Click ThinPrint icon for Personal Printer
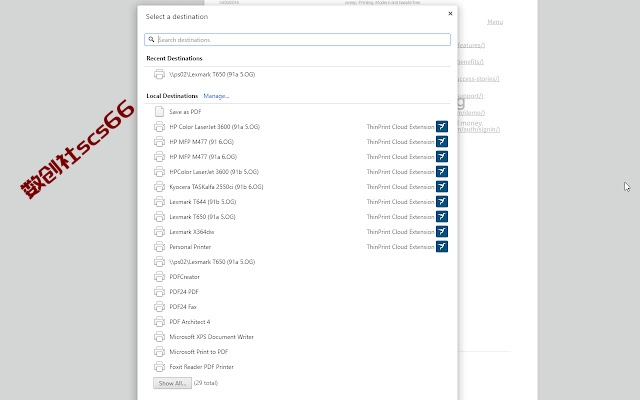This screenshot has height=400, width=640. (442, 247)
